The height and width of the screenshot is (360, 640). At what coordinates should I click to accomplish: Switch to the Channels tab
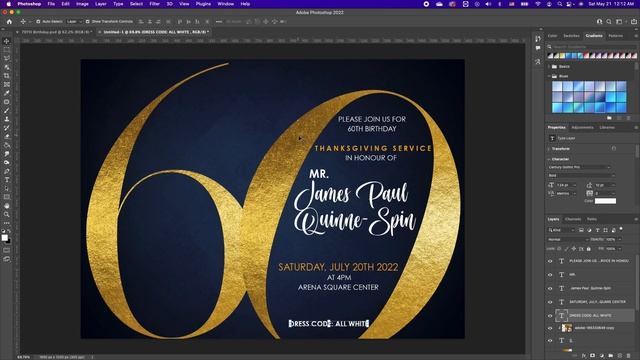pyautogui.click(x=573, y=219)
